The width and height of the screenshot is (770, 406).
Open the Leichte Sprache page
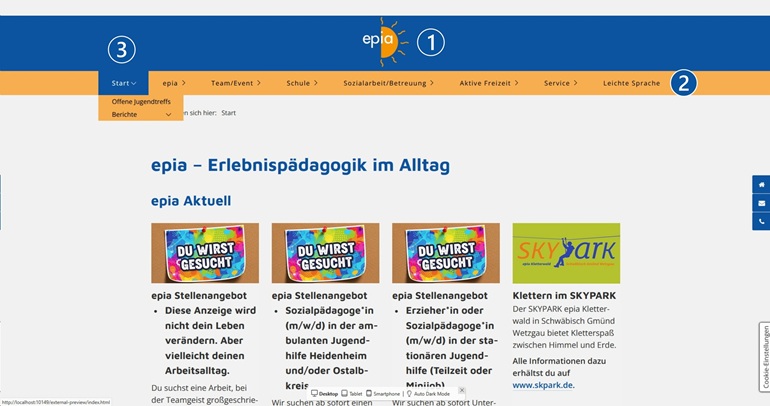[631, 83]
